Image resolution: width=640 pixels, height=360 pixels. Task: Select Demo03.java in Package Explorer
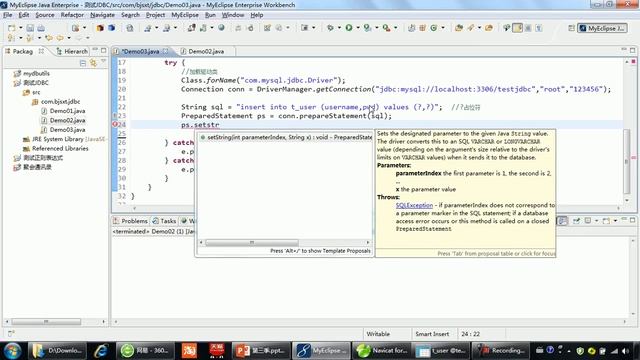[63, 130]
